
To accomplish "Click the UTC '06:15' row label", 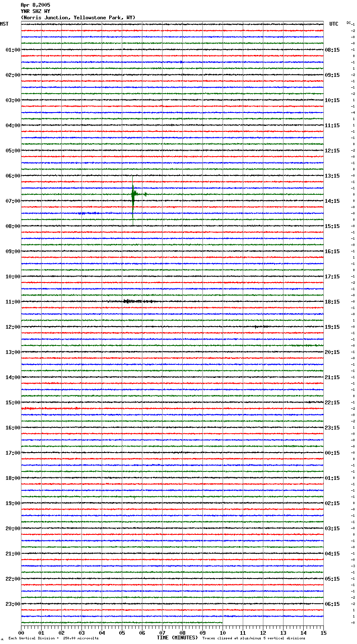I will (332, 604).
